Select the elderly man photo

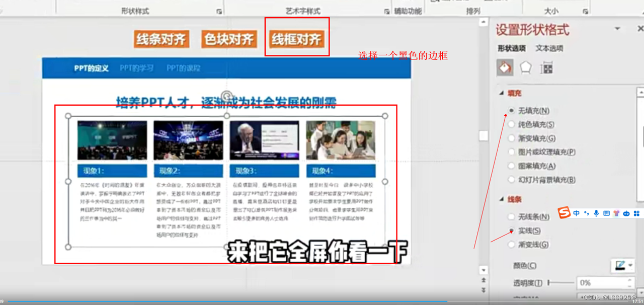[264, 140]
